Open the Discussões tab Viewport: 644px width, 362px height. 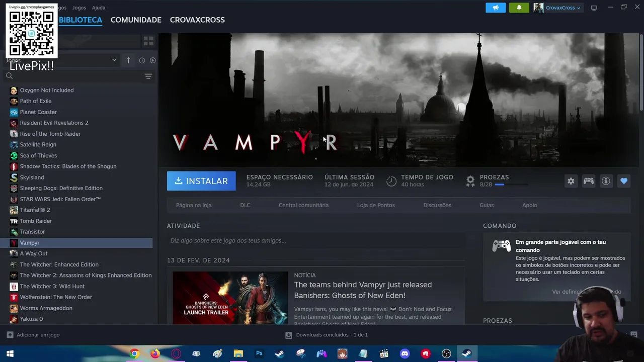click(437, 205)
